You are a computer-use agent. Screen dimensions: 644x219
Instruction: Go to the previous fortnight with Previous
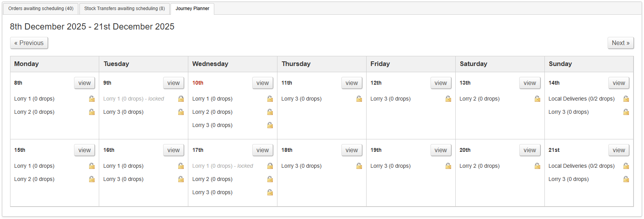click(x=29, y=43)
